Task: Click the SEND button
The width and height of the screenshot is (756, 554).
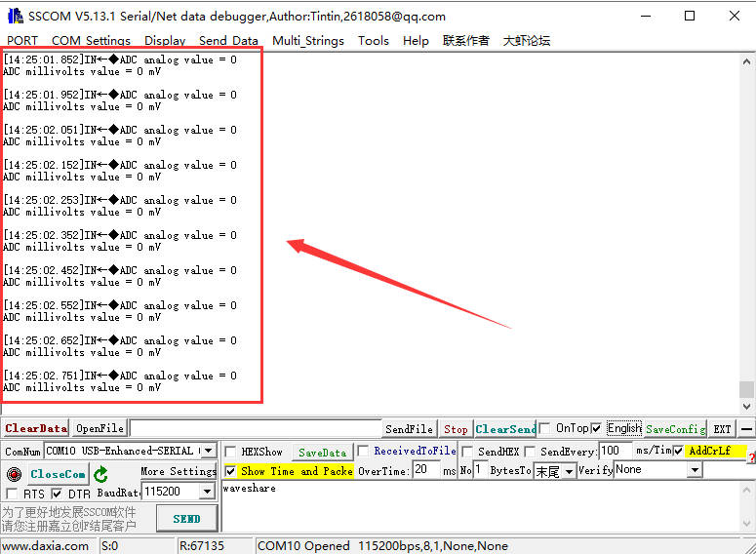Action: pyautogui.click(x=186, y=519)
